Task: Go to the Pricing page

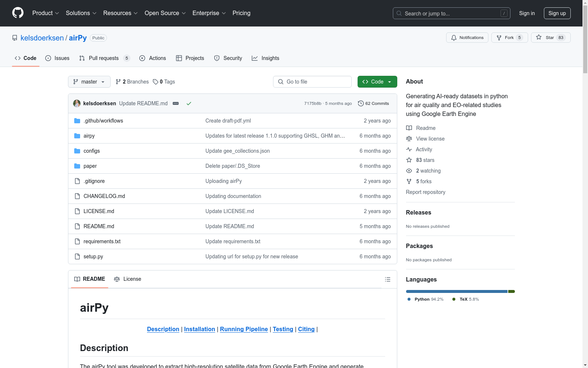Action: point(241,13)
